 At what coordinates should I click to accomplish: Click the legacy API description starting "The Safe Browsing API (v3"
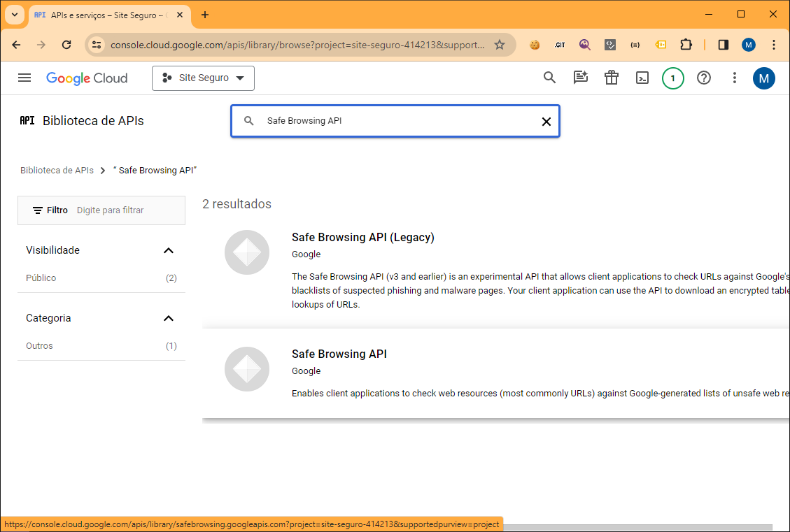[541, 290]
